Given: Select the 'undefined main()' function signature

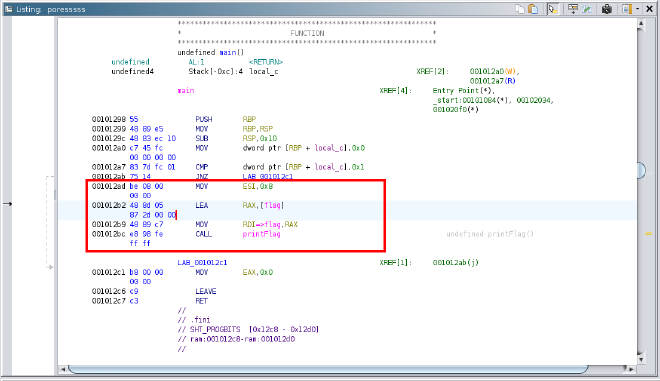Looking at the screenshot, I should point(210,52).
